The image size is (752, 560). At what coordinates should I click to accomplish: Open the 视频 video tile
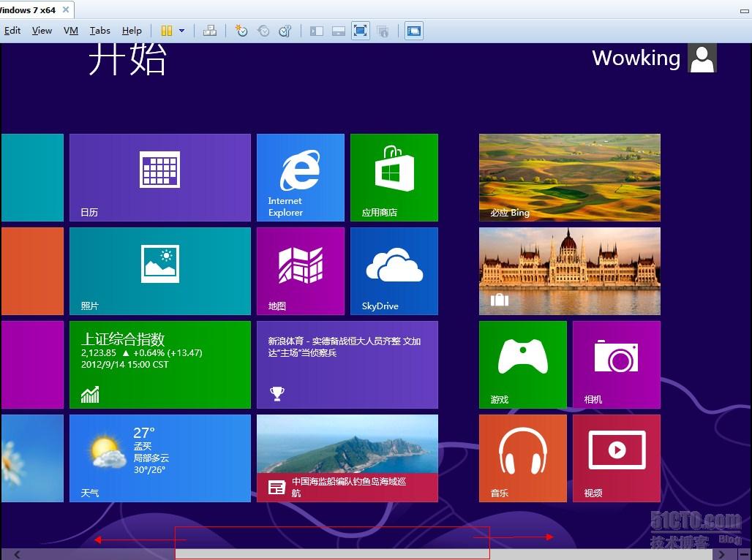617,458
